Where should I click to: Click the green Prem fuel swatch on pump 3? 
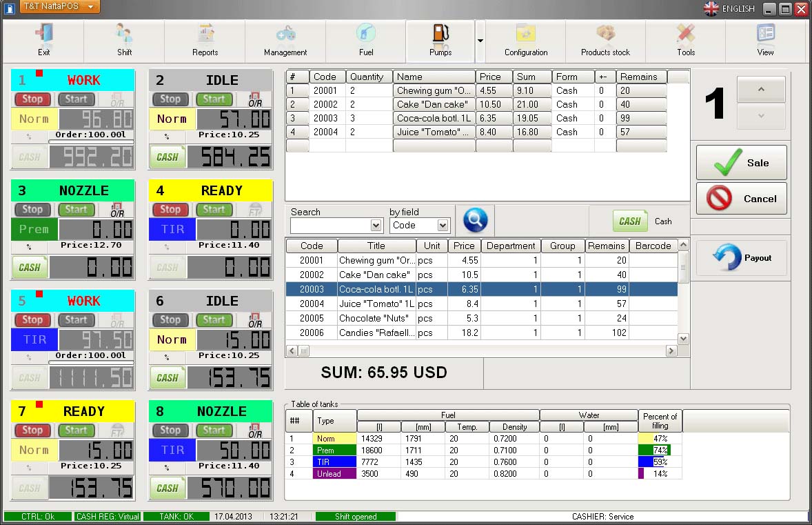click(34, 229)
